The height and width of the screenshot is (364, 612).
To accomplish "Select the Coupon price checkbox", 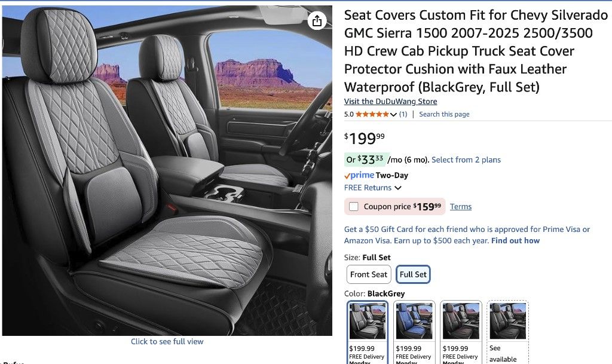I will click(354, 206).
